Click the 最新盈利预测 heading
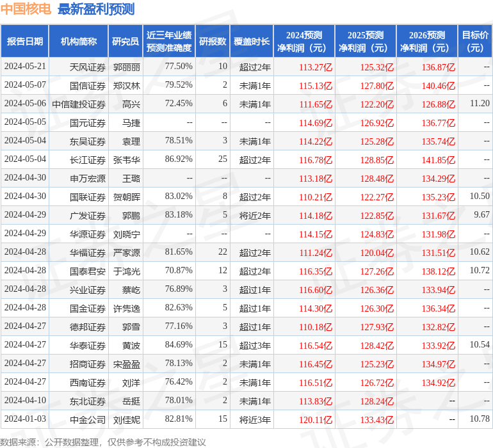The height and width of the screenshot is (448, 493). tap(96, 9)
